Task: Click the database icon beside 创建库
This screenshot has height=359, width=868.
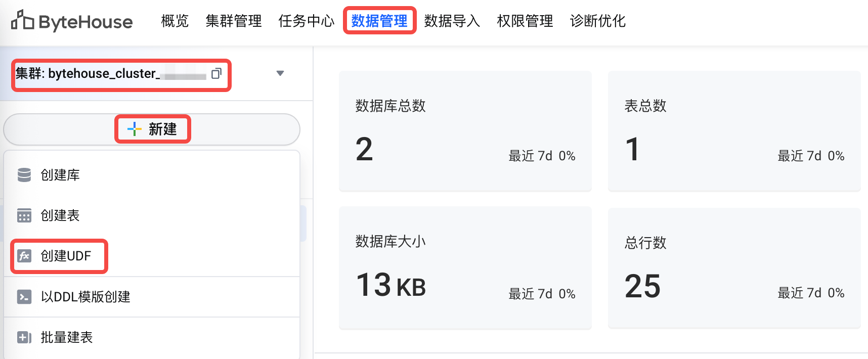Action: pyautogui.click(x=24, y=175)
